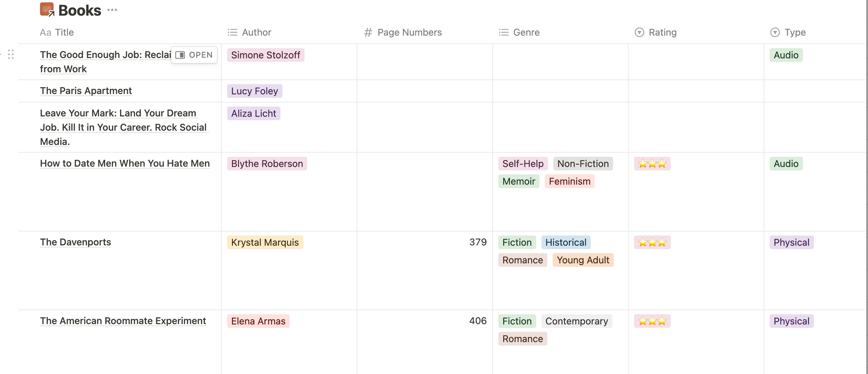Click the drag handle beside first row

point(11,54)
